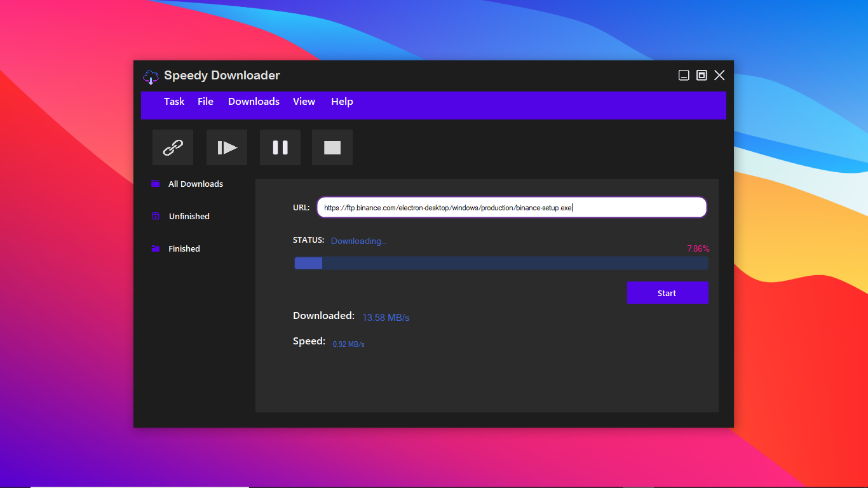Open the Task menu
This screenshot has height=488, width=868.
pyautogui.click(x=174, y=102)
